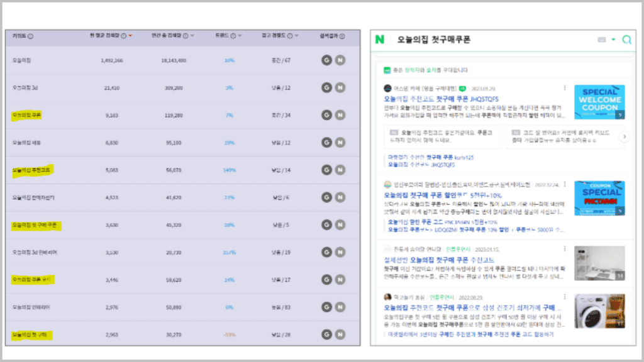644x362 pixels.
Task: Open Naver results for the 3,446 row
Action: (340, 280)
